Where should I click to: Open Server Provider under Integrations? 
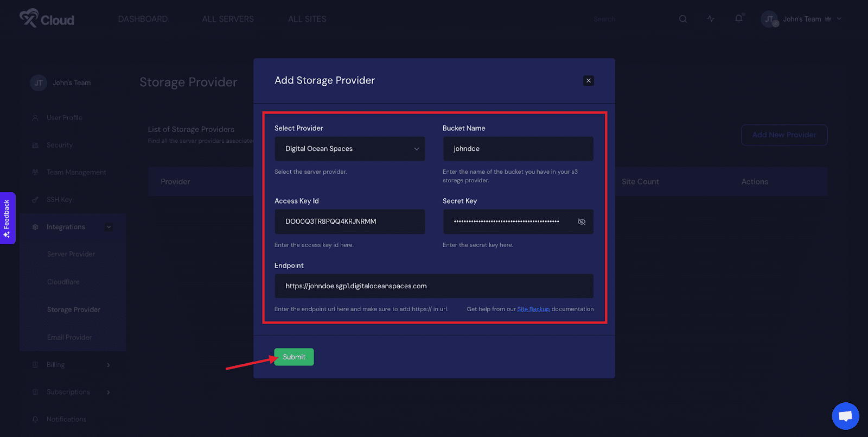click(71, 254)
